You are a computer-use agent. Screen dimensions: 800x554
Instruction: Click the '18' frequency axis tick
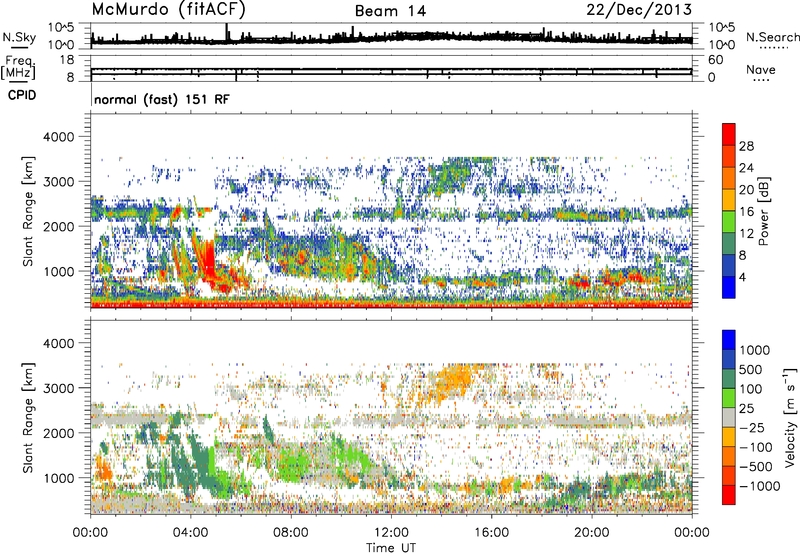(x=67, y=60)
